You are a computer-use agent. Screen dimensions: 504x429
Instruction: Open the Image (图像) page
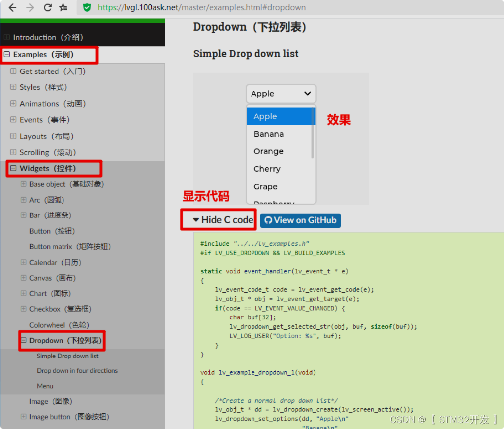click(x=51, y=401)
